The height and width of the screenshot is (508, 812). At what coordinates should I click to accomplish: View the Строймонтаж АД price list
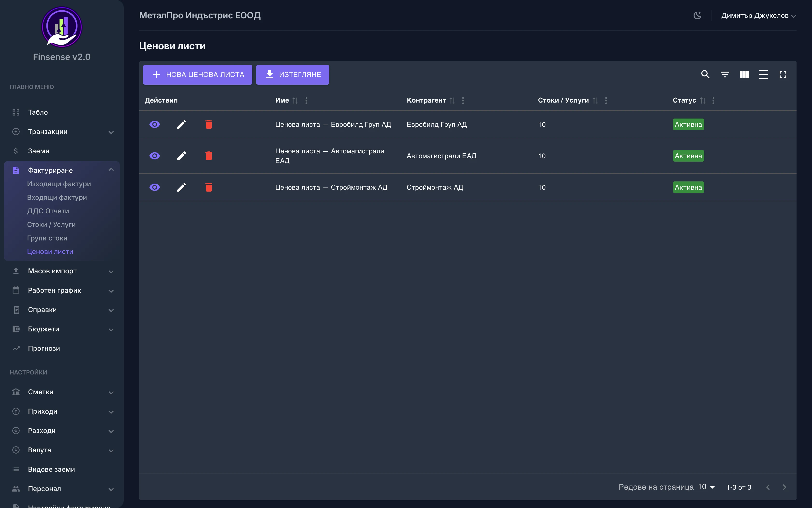(x=154, y=187)
